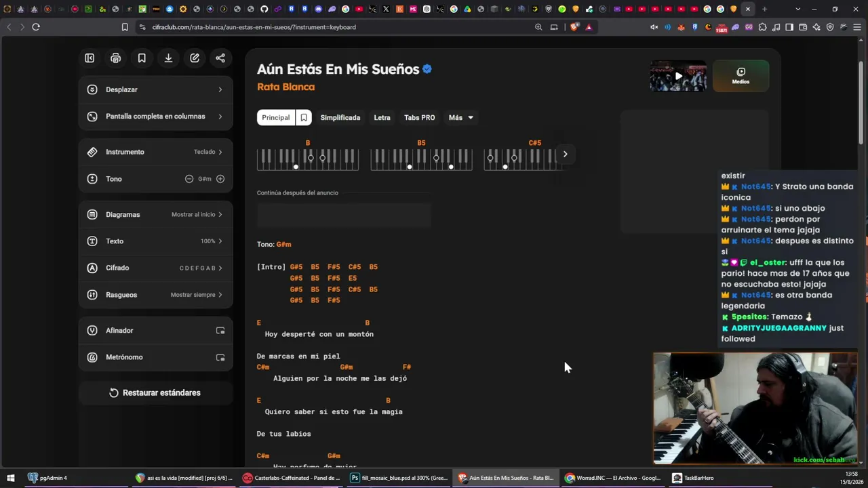The width and height of the screenshot is (868, 488).
Task: Open the edit pencil icon
Action: [x=195, y=58]
